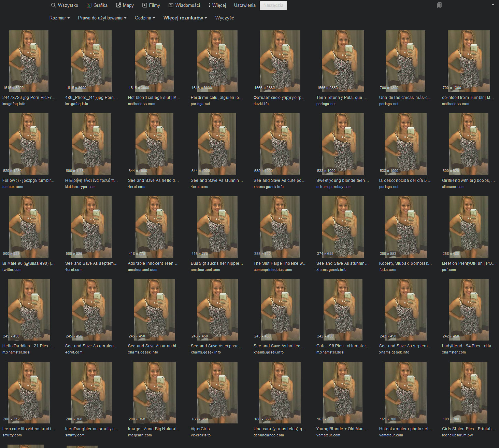Click the Filmy video icon
This screenshot has height=448, width=499.
tap(145, 5)
